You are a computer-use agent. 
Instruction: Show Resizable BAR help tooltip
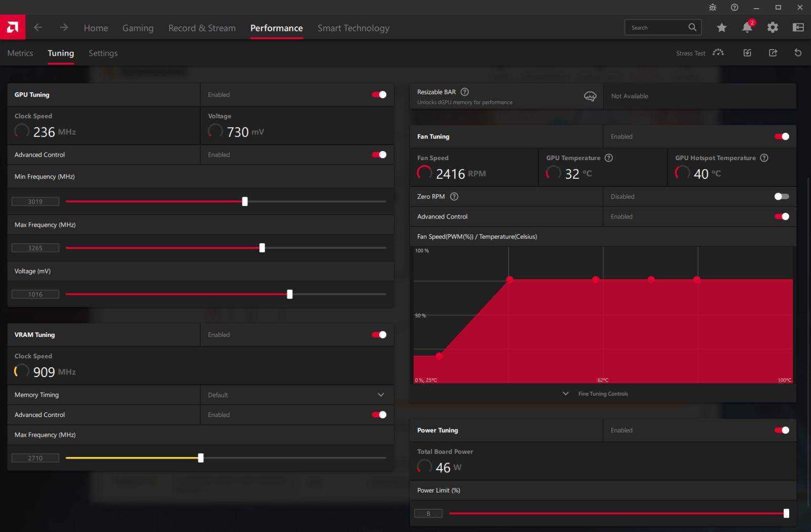[x=465, y=92]
